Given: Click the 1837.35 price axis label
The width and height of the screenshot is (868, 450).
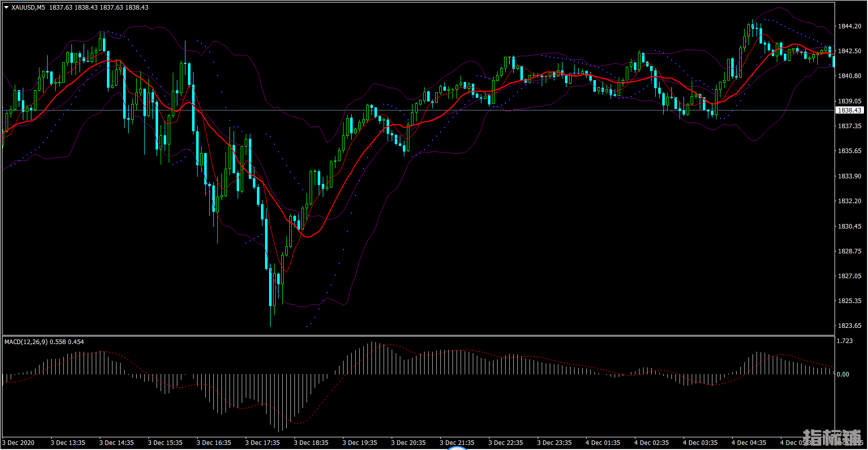Looking at the screenshot, I should 850,126.
